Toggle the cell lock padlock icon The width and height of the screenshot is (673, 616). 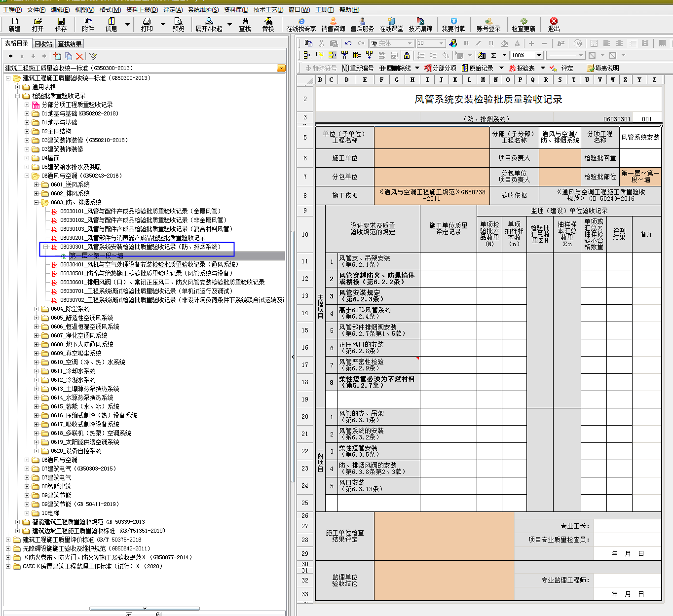[407, 55]
